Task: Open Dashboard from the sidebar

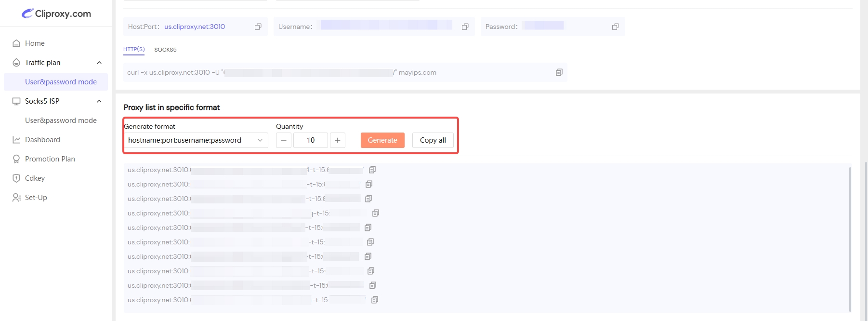Action: click(x=42, y=140)
